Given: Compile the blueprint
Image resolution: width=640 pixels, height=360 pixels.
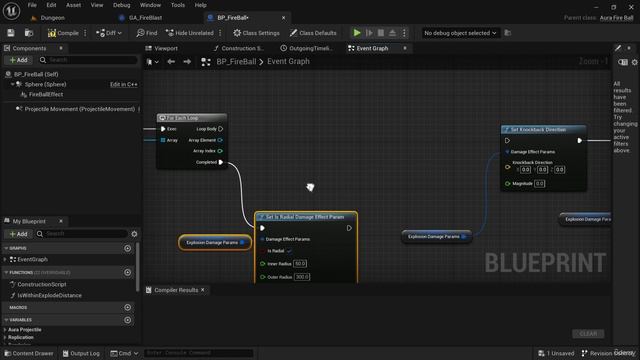Looking at the screenshot, I should (x=63, y=33).
